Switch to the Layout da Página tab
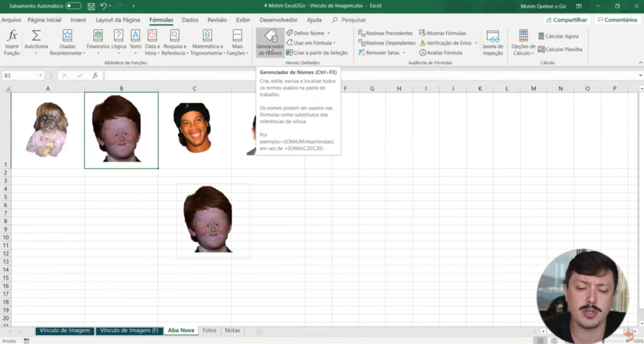 pos(118,19)
